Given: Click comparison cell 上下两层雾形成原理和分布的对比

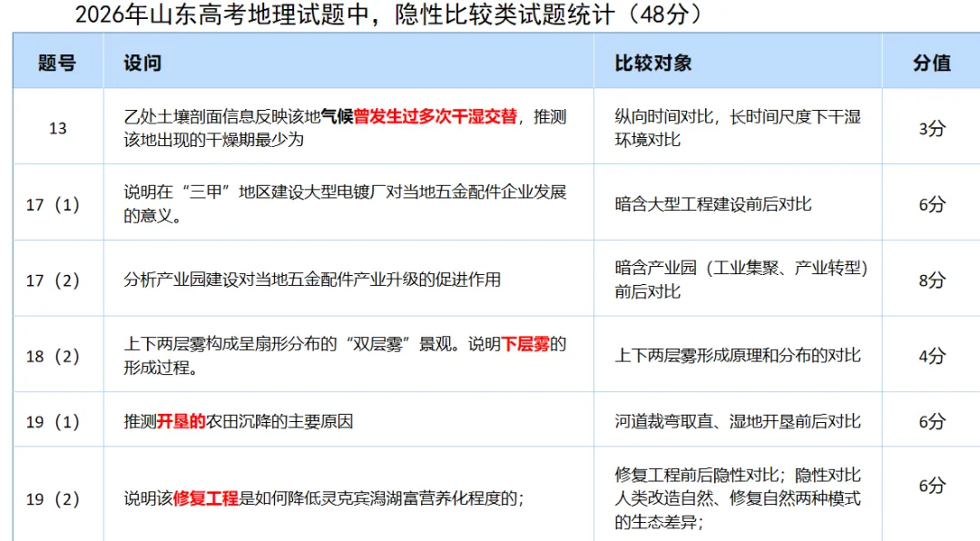Looking at the screenshot, I should 738,355.
